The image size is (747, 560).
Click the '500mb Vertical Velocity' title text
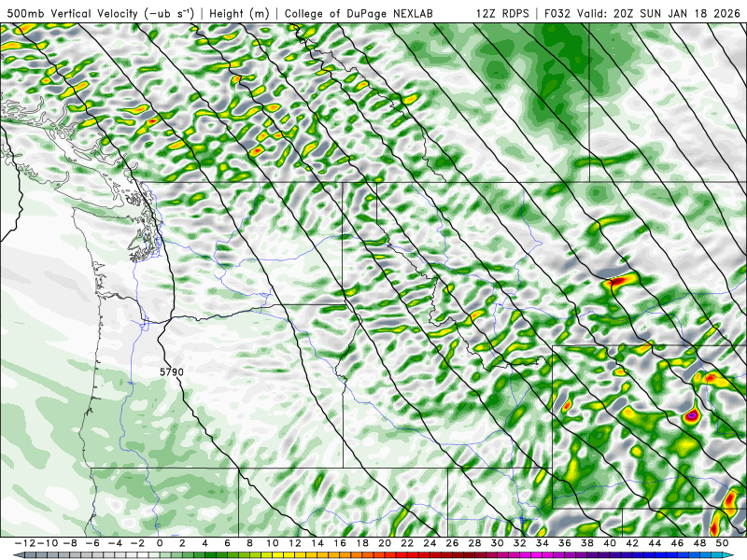(73, 13)
